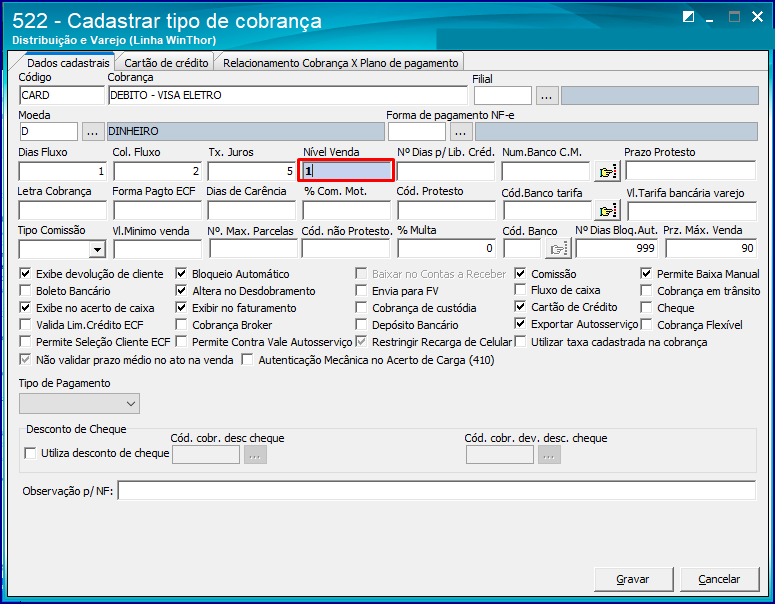
Task: Enable Cobrança em trânsito
Action: coord(646,291)
